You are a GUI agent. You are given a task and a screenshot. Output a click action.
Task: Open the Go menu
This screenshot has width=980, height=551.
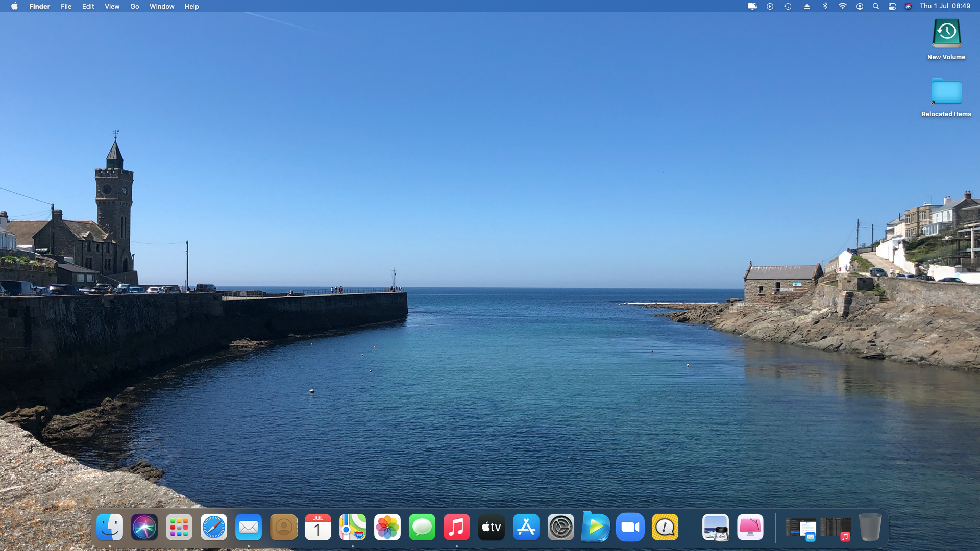[x=134, y=6]
